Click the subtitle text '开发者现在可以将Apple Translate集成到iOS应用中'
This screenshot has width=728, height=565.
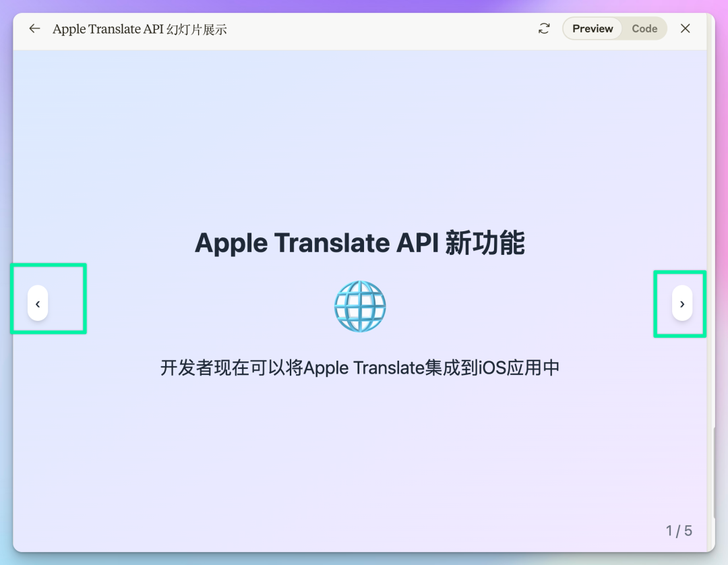(x=360, y=367)
